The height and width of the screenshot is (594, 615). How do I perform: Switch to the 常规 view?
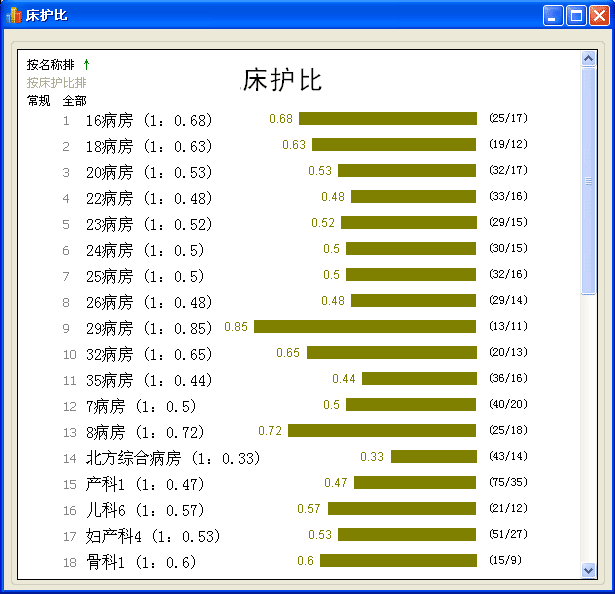tap(38, 101)
